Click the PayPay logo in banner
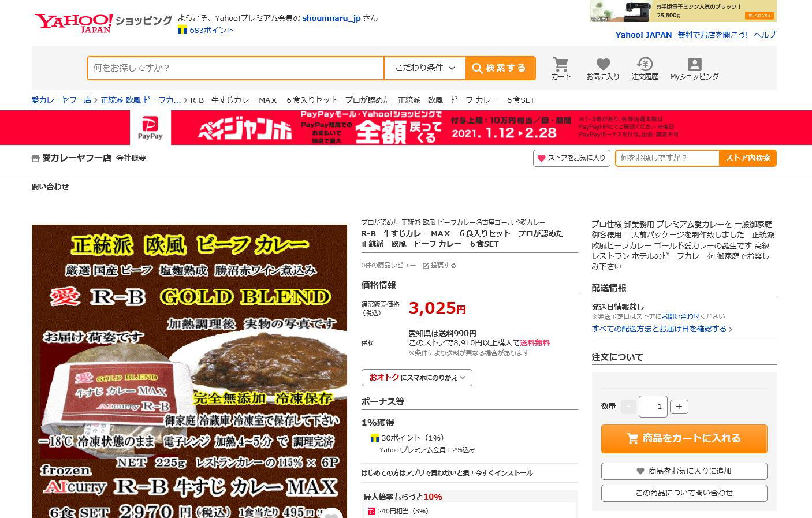The image size is (812, 518). (x=150, y=128)
